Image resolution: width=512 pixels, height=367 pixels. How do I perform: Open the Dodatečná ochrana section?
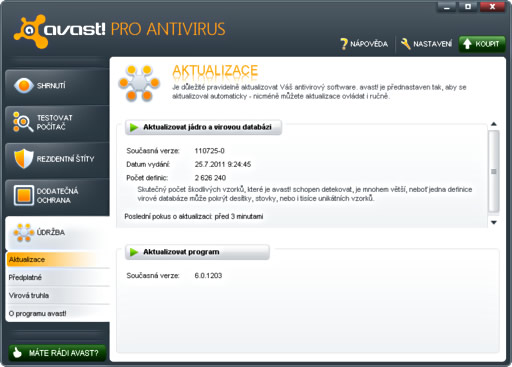pos(57,196)
